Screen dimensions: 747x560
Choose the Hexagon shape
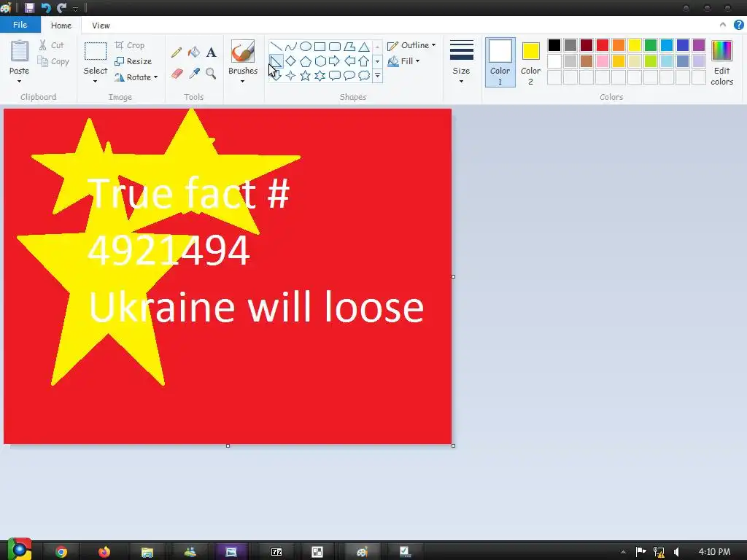[320, 61]
